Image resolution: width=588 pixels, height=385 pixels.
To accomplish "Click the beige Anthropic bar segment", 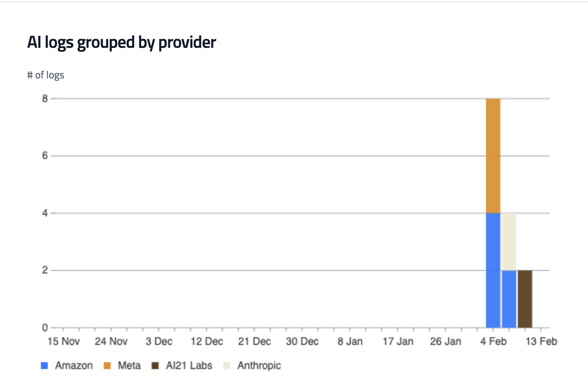I will [509, 242].
